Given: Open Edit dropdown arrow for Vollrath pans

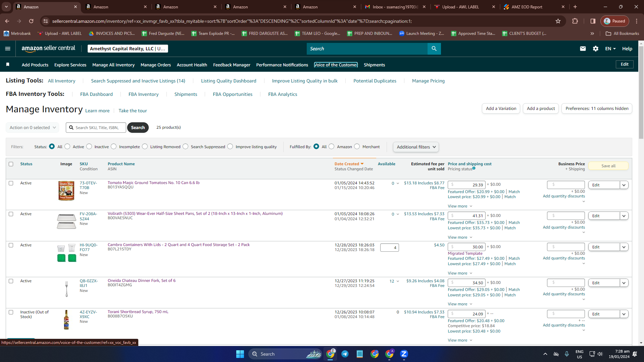Looking at the screenshot, I should pos(624,216).
